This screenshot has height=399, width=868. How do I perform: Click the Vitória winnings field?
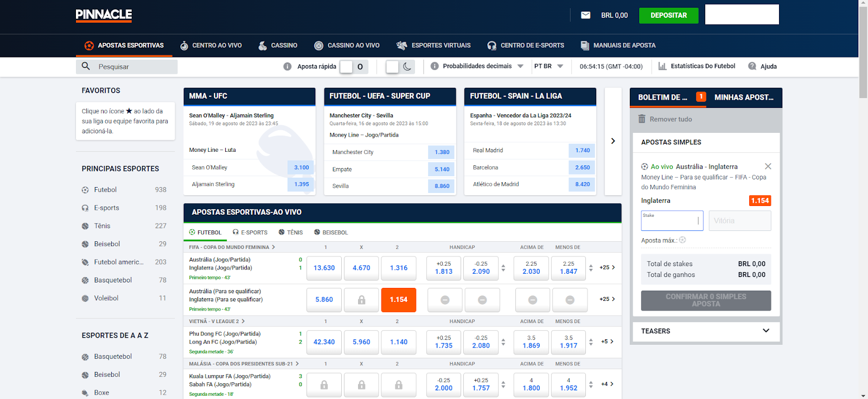click(740, 221)
